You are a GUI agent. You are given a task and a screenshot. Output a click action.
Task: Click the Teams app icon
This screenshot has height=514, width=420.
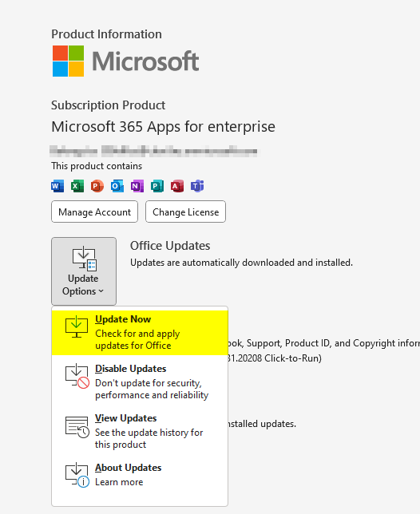click(197, 186)
